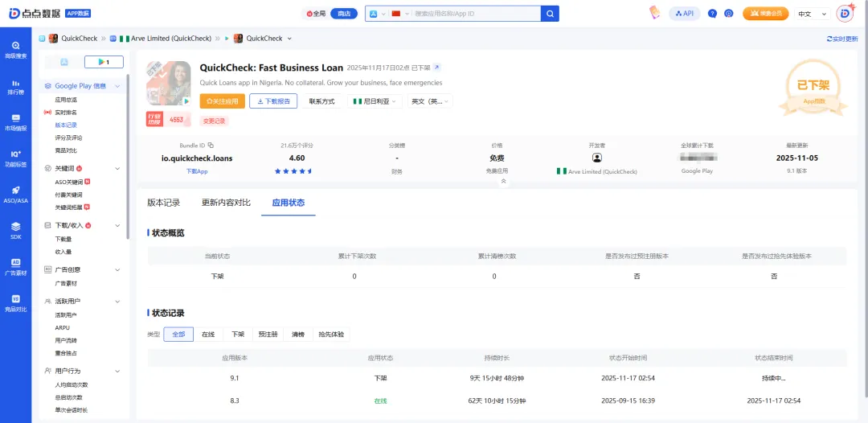
Task: Select the 下架 status type filter
Action: 238,334
